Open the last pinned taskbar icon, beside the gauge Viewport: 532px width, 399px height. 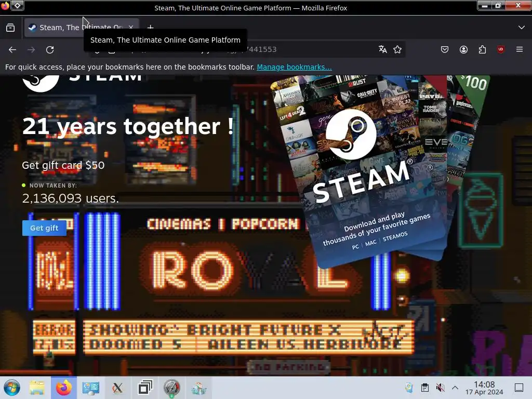click(199, 388)
